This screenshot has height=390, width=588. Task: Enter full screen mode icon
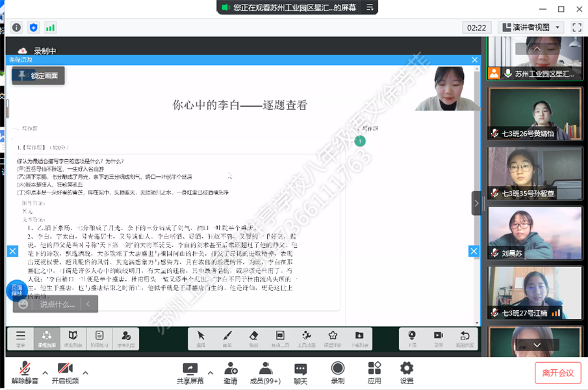pos(577,27)
